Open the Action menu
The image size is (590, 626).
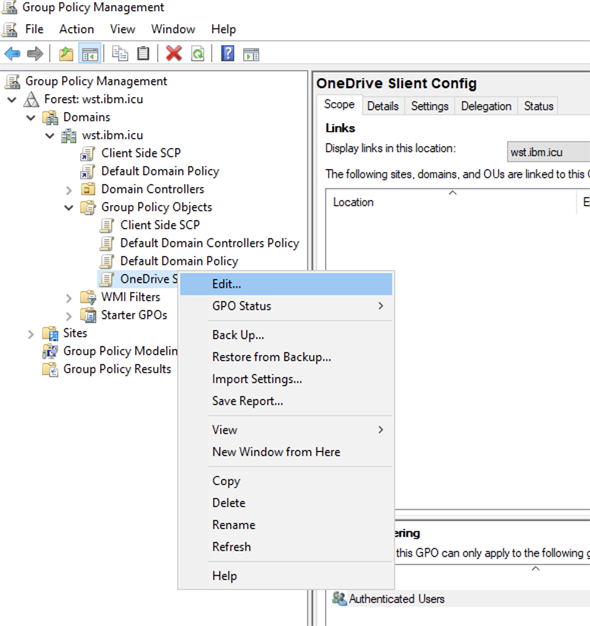(77, 29)
